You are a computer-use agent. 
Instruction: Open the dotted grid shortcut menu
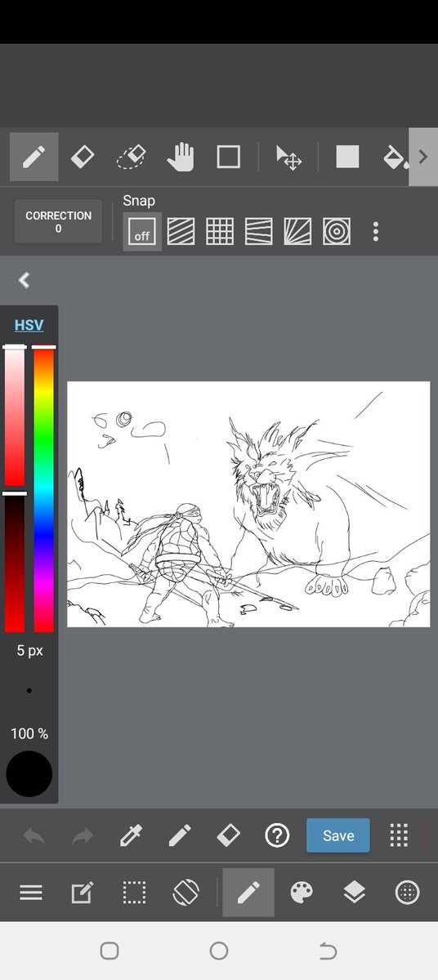click(x=399, y=835)
